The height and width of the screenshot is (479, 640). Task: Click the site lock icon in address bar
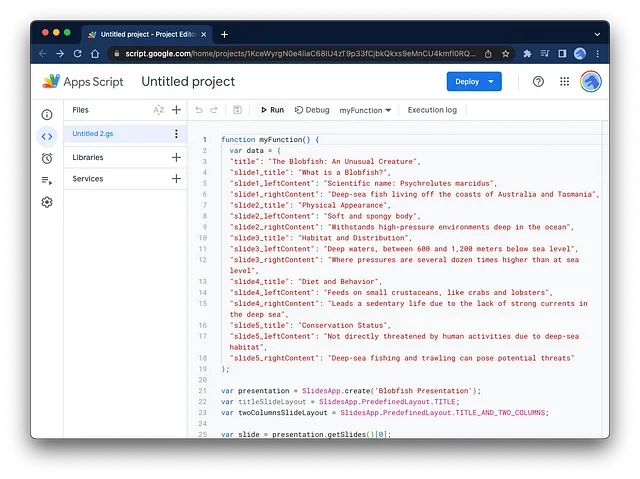pos(117,53)
